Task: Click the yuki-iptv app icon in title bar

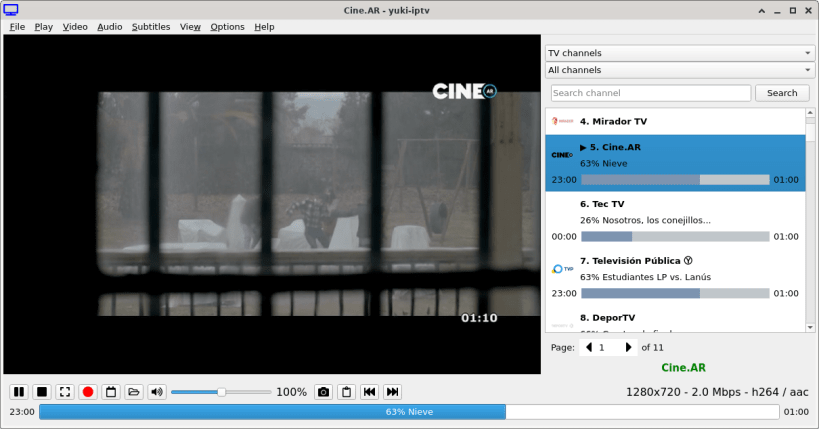Action: click(x=11, y=10)
